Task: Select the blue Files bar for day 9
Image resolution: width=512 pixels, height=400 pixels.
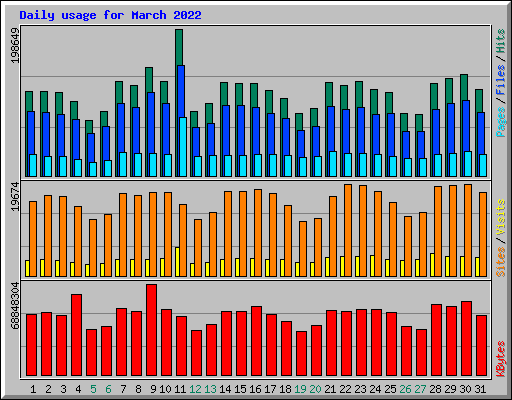Action: [151, 123]
